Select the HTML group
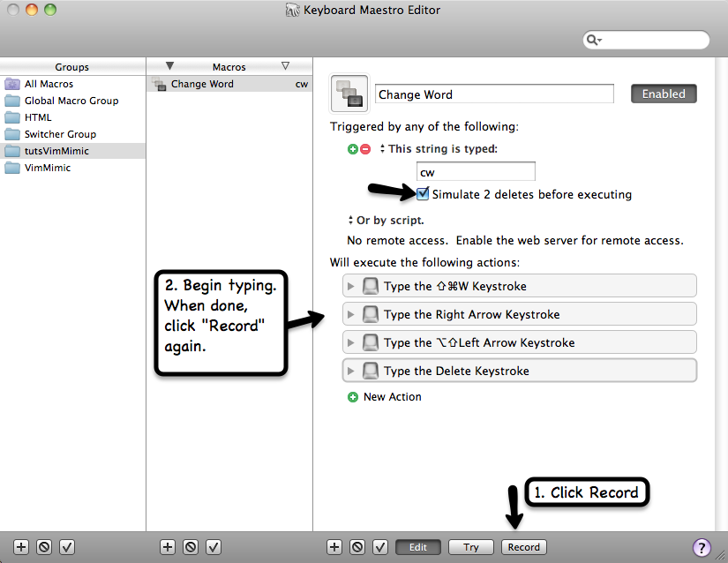 coord(73,117)
